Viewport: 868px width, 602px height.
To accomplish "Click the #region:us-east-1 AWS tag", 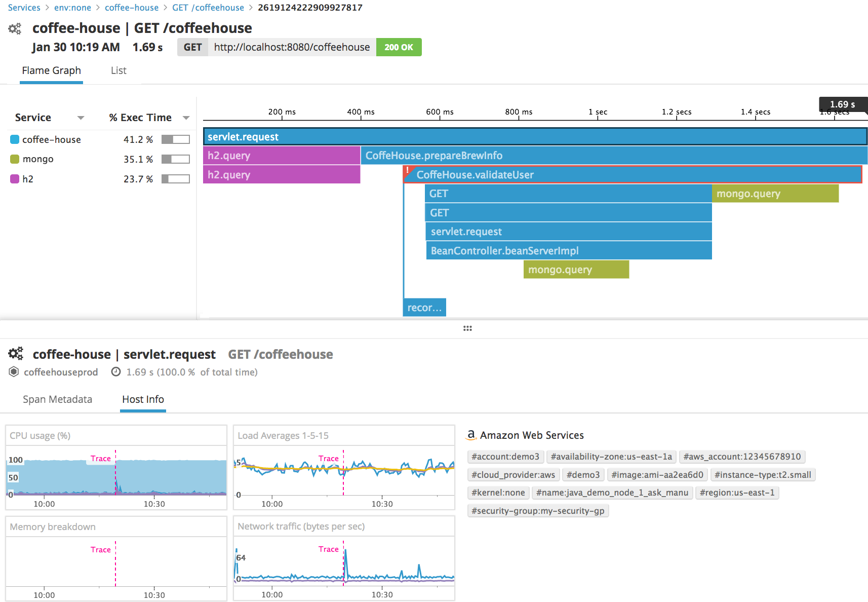I will (737, 492).
